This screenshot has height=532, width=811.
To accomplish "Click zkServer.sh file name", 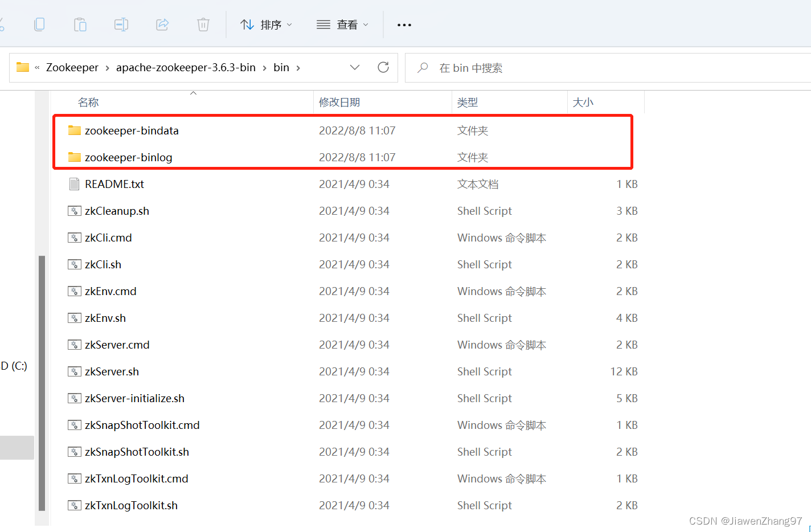I will (x=112, y=371).
